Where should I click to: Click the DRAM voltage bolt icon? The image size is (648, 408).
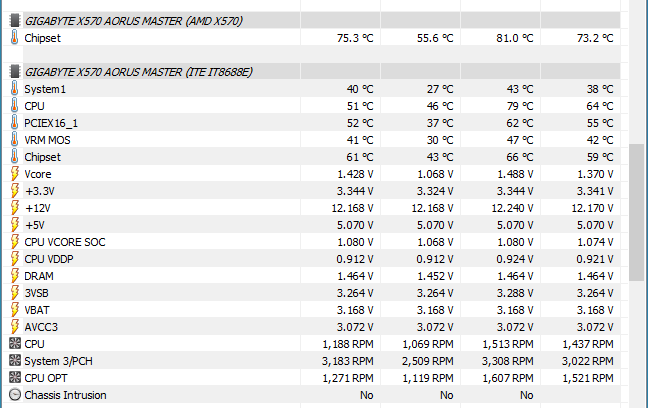[14, 276]
